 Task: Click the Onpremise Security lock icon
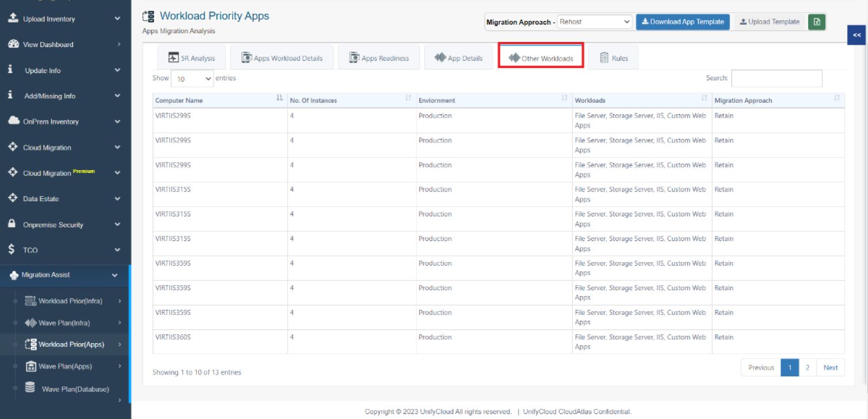[11, 224]
